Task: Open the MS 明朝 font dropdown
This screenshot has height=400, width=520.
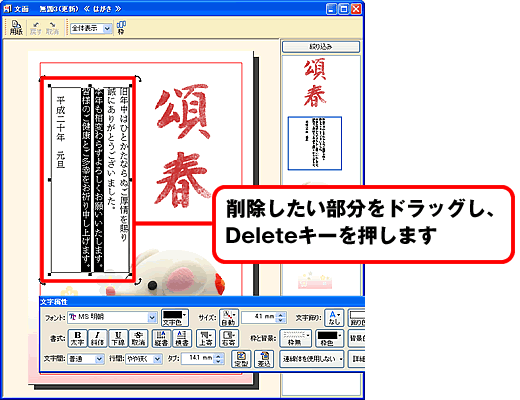Action: click(112, 317)
